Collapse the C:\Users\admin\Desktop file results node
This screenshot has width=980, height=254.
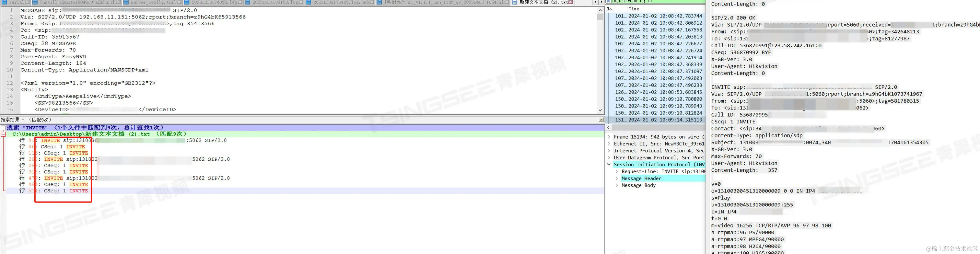click(3, 134)
